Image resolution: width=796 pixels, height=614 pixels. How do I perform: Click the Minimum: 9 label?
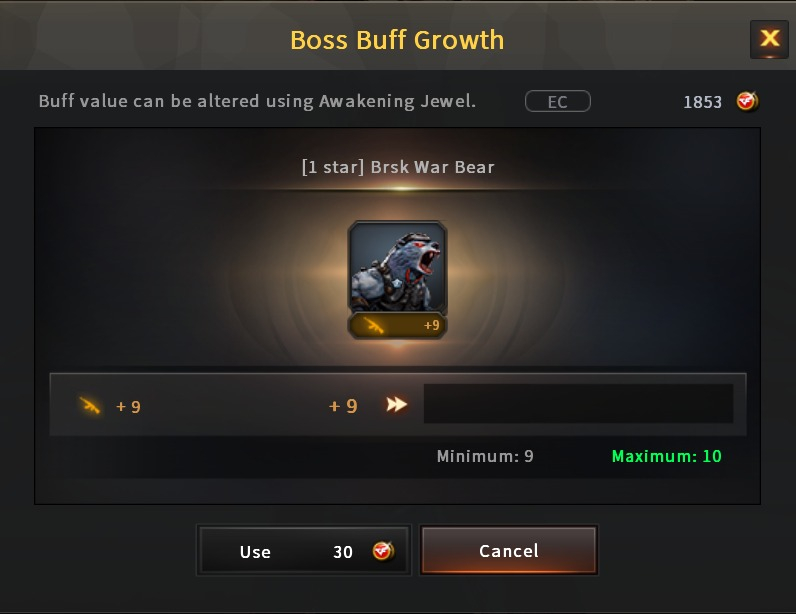tap(485, 456)
